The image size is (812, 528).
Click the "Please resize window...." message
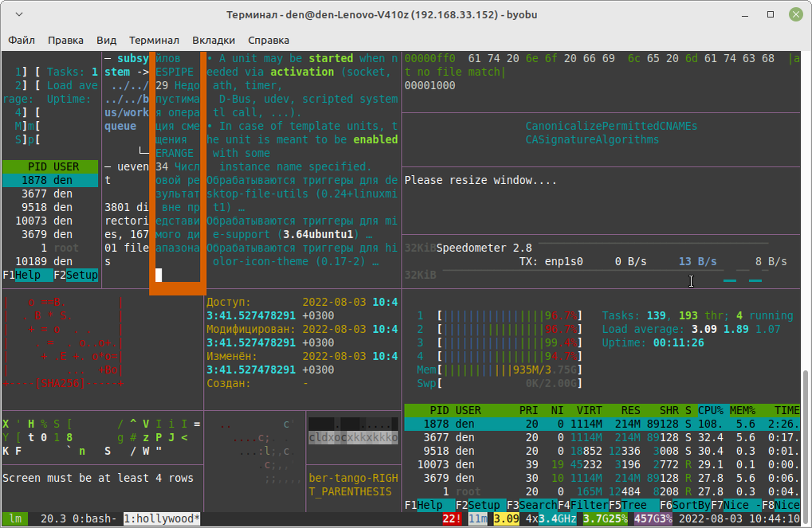coord(481,180)
